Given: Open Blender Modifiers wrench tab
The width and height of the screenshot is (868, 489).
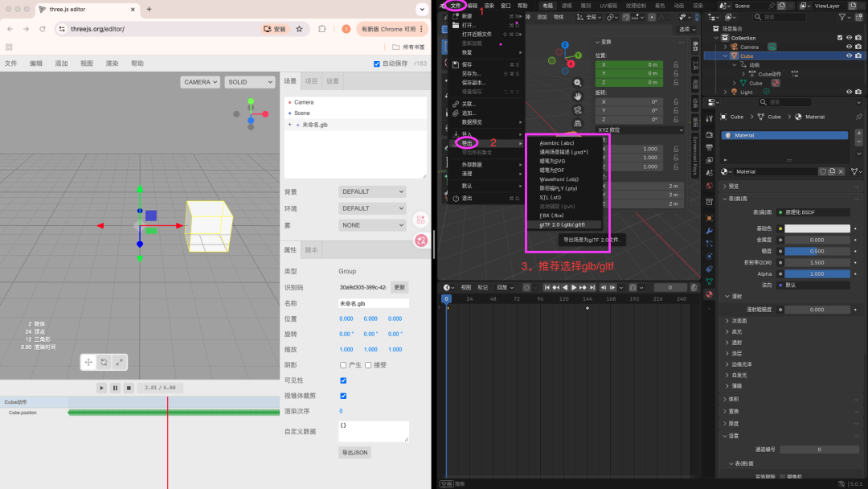Looking at the screenshot, I should tap(709, 231).
